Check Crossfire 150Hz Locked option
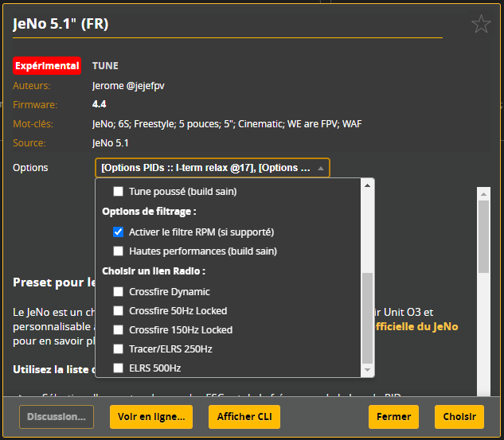Viewport: 504px width, 440px height. (119, 330)
